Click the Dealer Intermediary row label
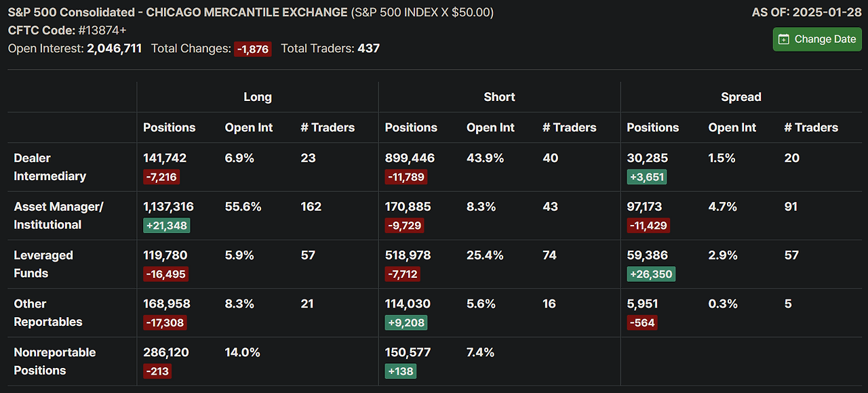 (x=50, y=167)
